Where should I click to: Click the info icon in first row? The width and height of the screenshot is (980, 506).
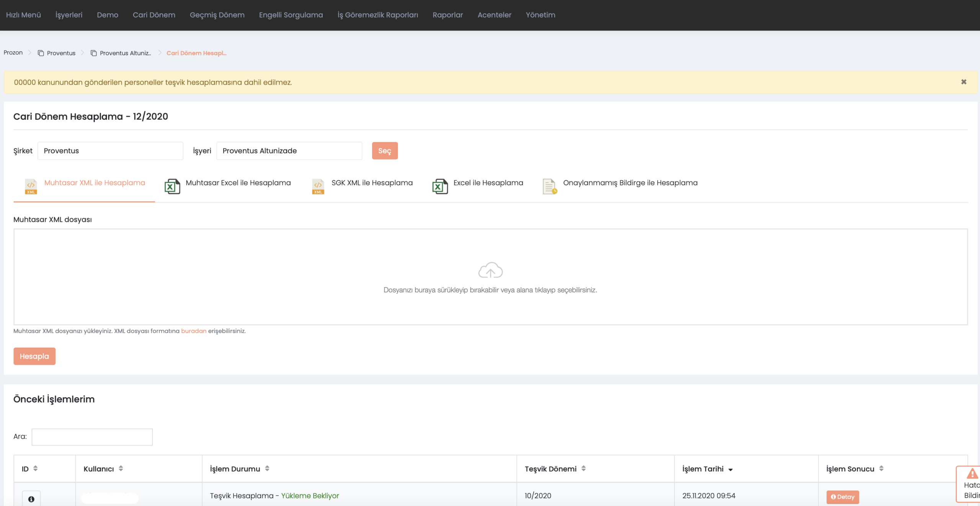(31, 499)
